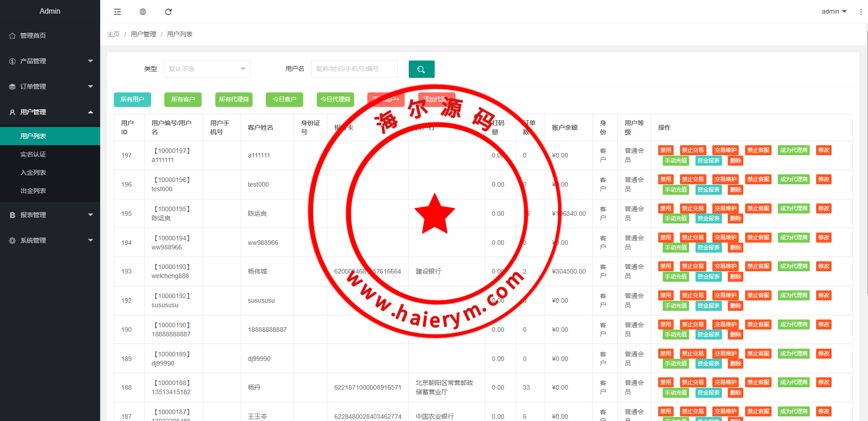Expand the 订单管理 sidebar menu
868x421 pixels.
click(x=50, y=86)
